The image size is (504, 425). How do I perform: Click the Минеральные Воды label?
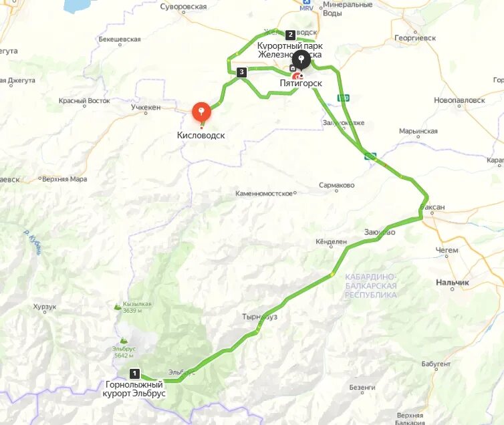pos(347,9)
